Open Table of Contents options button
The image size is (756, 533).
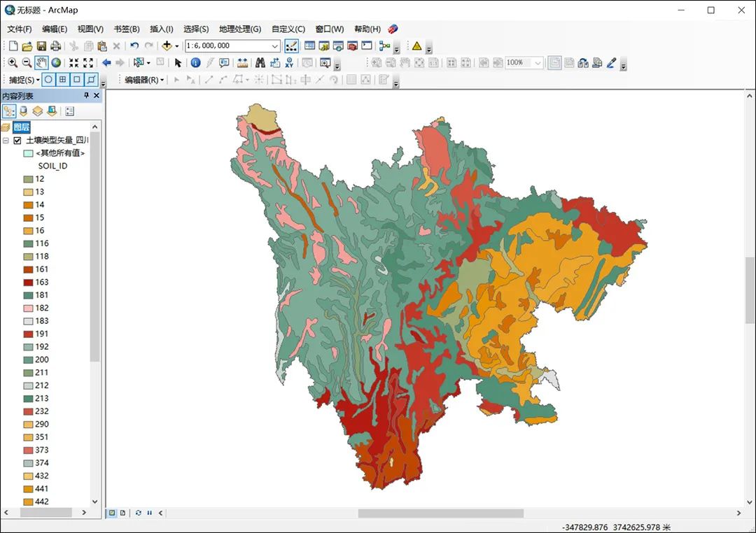point(69,111)
